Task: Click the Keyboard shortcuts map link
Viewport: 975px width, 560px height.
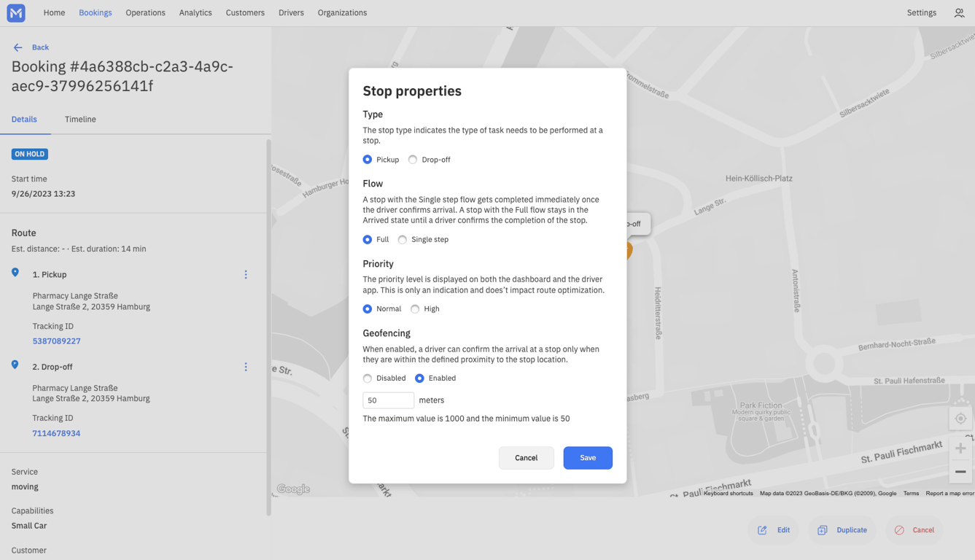Action: (x=728, y=494)
